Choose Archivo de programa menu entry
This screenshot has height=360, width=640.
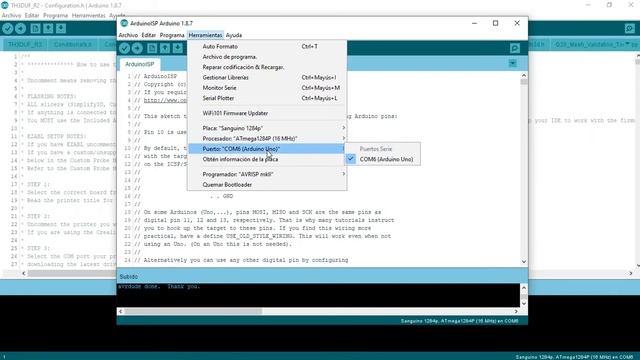point(267,57)
